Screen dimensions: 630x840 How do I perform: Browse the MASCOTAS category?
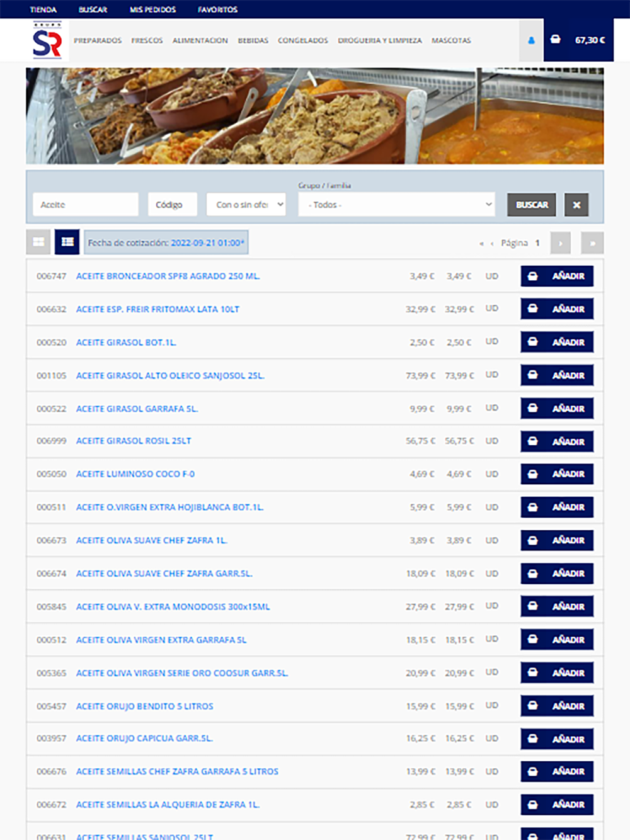tap(451, 40)
